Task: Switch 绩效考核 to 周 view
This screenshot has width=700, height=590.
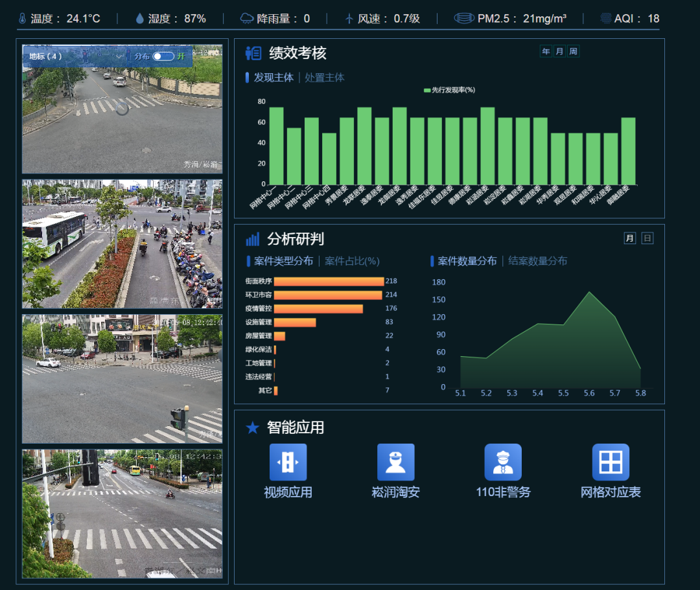Action: coord(573,51)
